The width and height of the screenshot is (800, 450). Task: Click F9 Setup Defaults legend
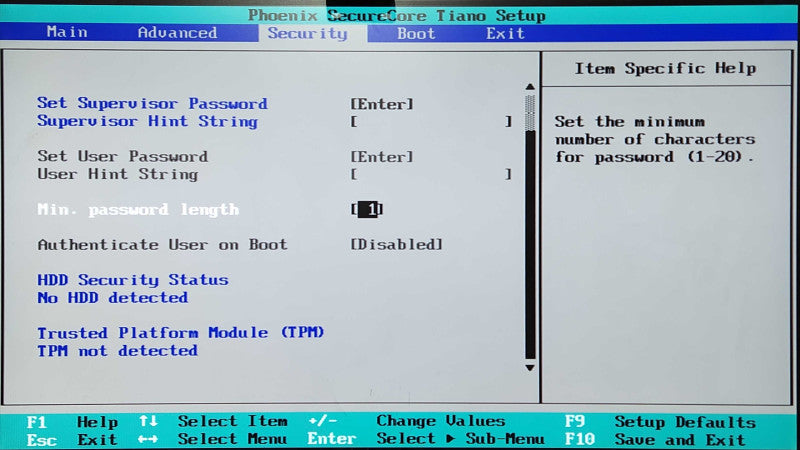[x=660, y=422]
